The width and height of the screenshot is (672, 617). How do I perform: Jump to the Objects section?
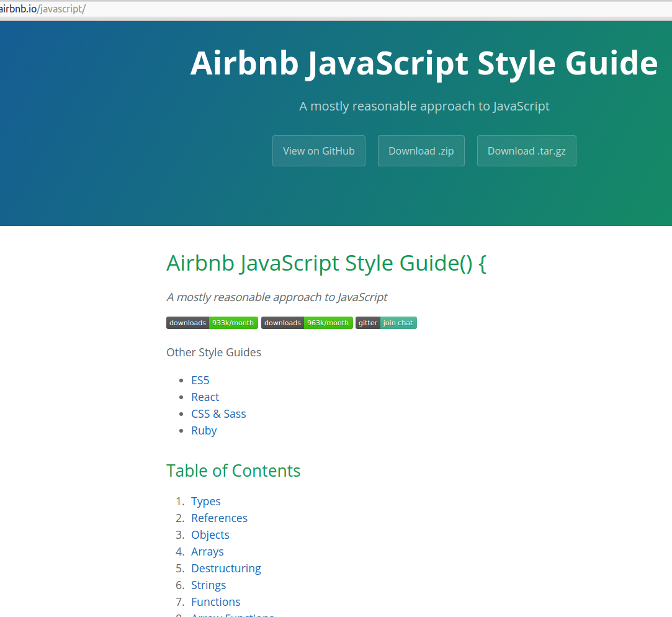click(x=210, y=534)
